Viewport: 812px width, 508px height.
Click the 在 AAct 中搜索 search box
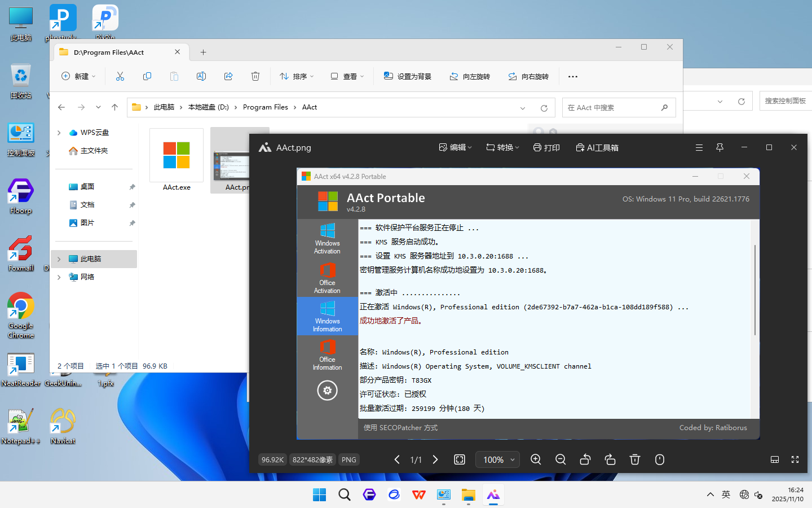click(612, 107)
